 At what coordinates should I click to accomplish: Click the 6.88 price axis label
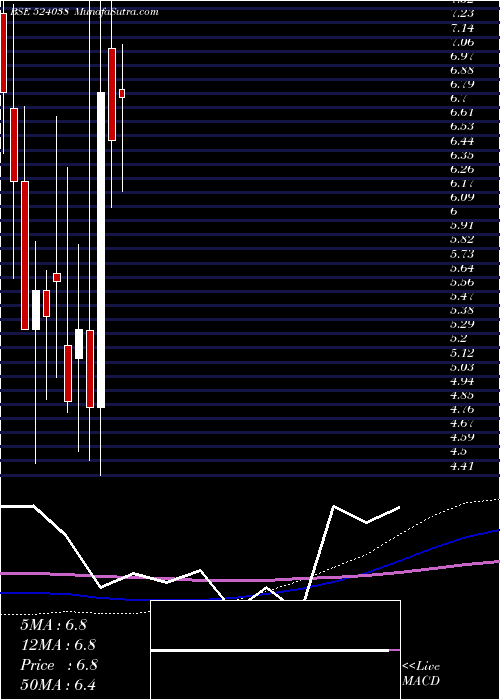tap(462, 70)
